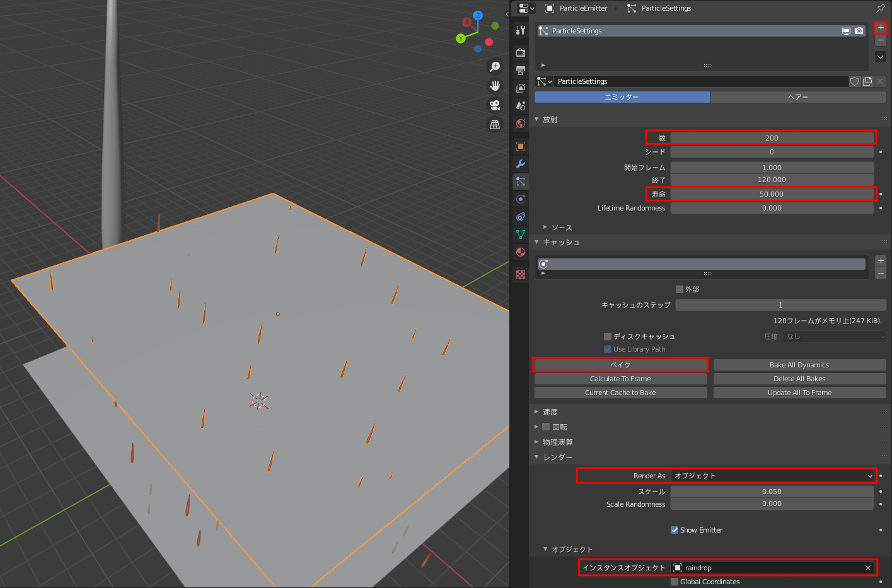Uncheck Show Emitter
892x588 pixels.
click(675, 530)
